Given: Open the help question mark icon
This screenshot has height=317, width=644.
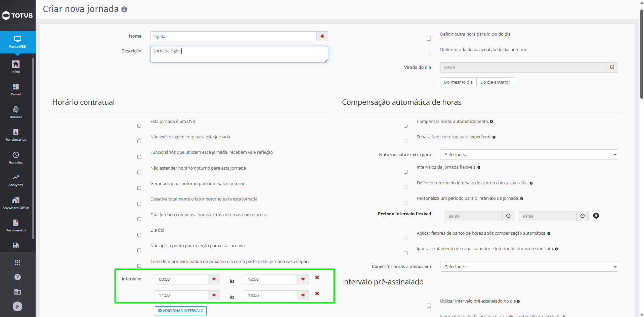Looking at the screenshot, I should (x=17, y=277).
